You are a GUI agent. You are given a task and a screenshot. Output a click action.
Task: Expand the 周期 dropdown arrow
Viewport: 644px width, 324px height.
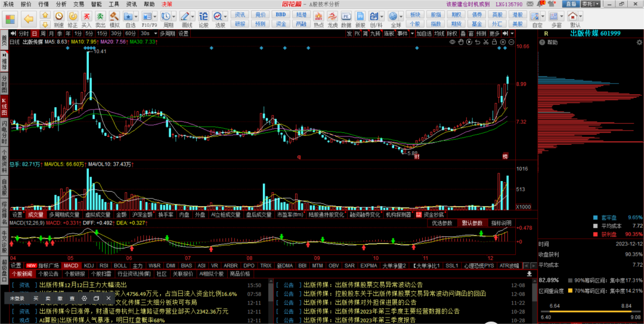click(174, 16)
